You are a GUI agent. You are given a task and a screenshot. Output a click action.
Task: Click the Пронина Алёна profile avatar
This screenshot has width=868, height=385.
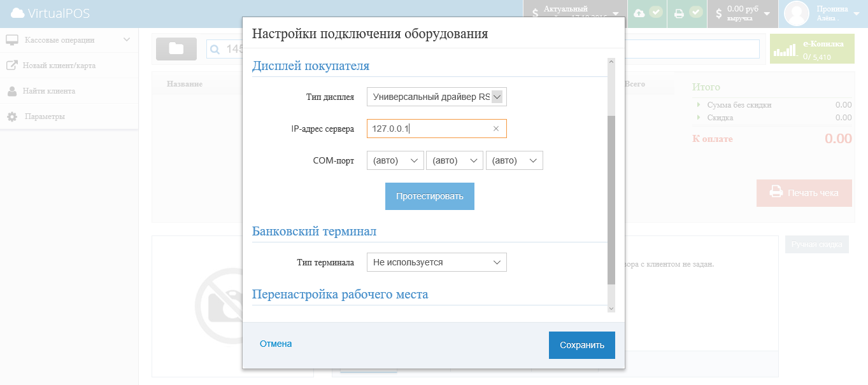point(796,13)
